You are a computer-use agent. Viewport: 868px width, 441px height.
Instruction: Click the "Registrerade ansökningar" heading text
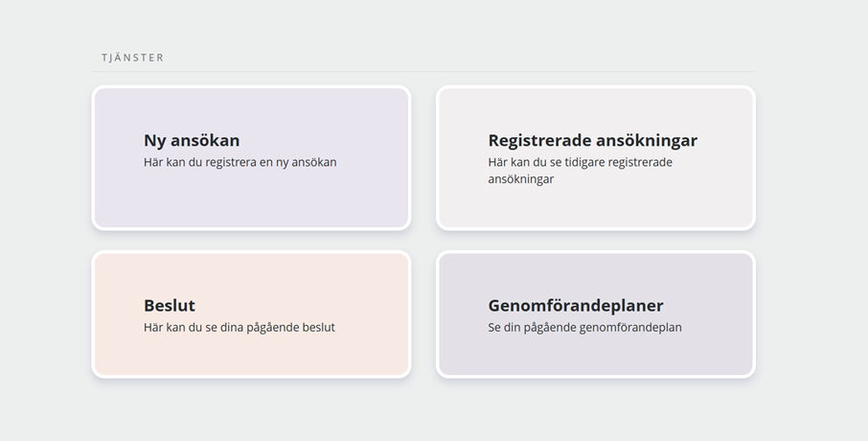592,141
